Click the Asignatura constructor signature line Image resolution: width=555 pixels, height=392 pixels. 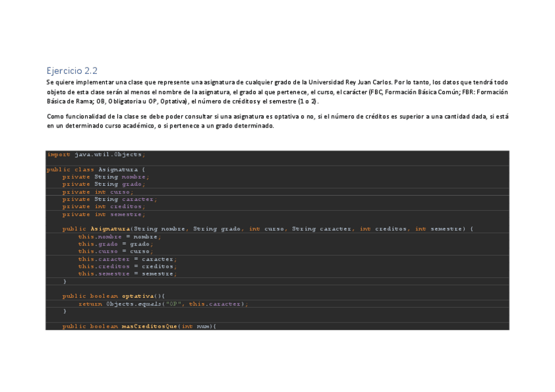pos(267,229)
